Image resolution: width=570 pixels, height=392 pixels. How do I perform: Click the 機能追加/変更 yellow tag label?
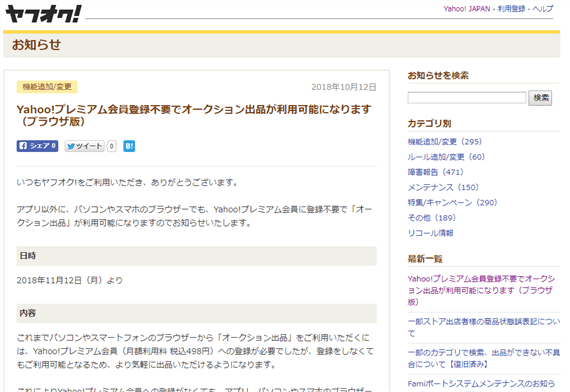click(x=47, y=87)
